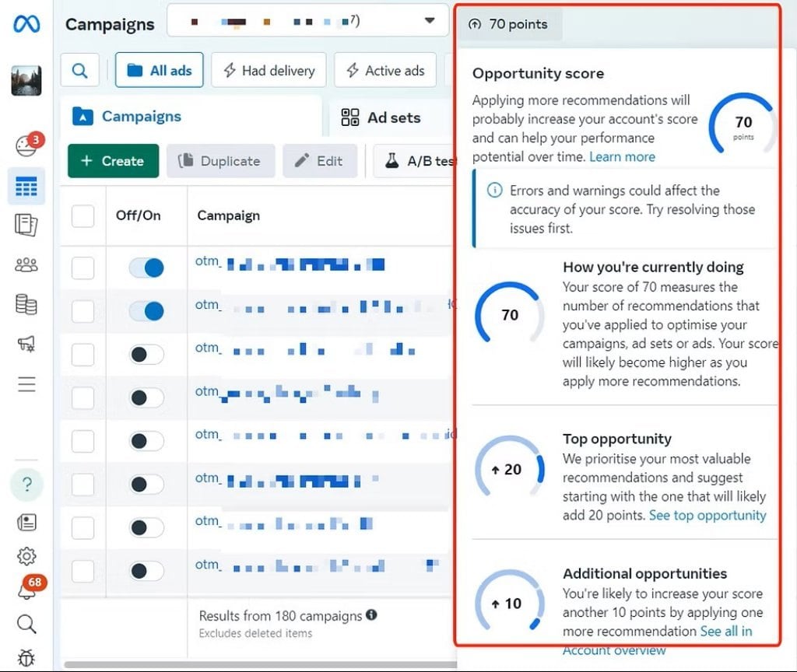Turn on the third campaign toggle

point(146,355)
